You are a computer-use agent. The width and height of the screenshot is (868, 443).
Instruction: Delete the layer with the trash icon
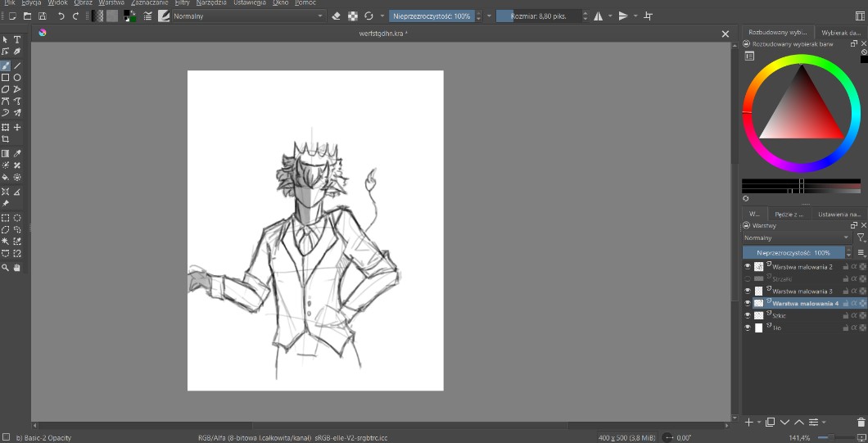tap(861, 423)
